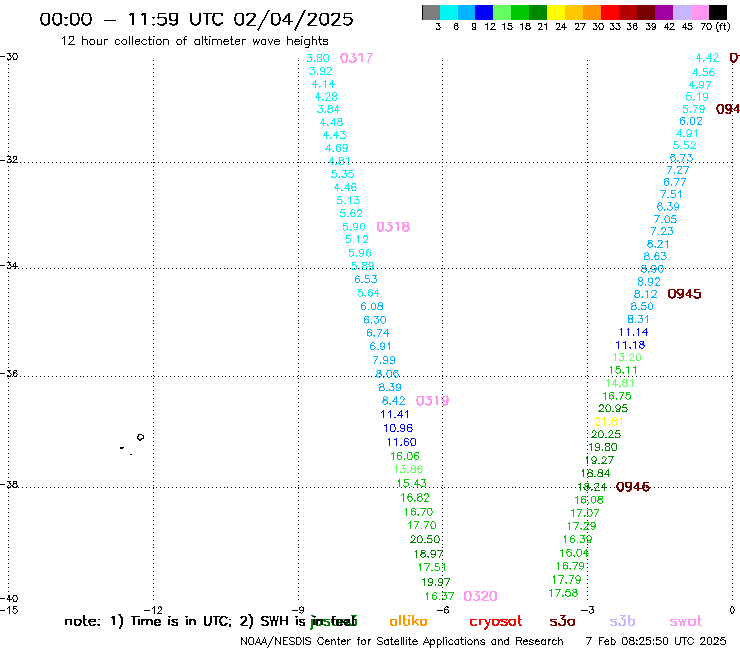The image size is (740, 650).
Task: Select the dark red '0946' s3a timestamp
Action: tap(633, 487)
